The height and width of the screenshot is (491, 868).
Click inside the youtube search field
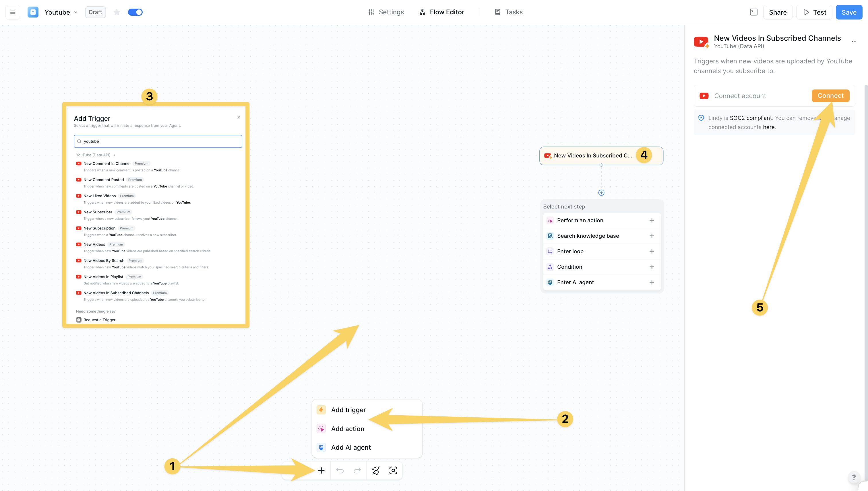157,141
